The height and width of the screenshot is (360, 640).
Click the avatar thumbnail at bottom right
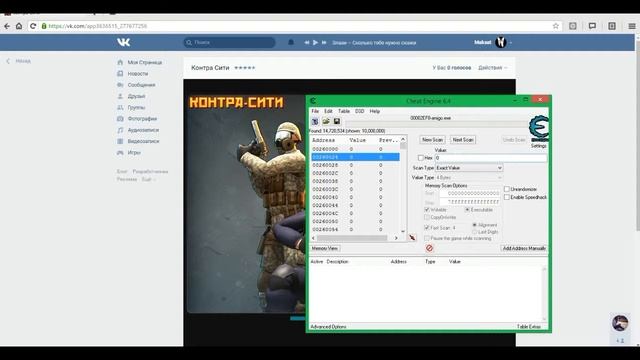[x=620, y=323]
